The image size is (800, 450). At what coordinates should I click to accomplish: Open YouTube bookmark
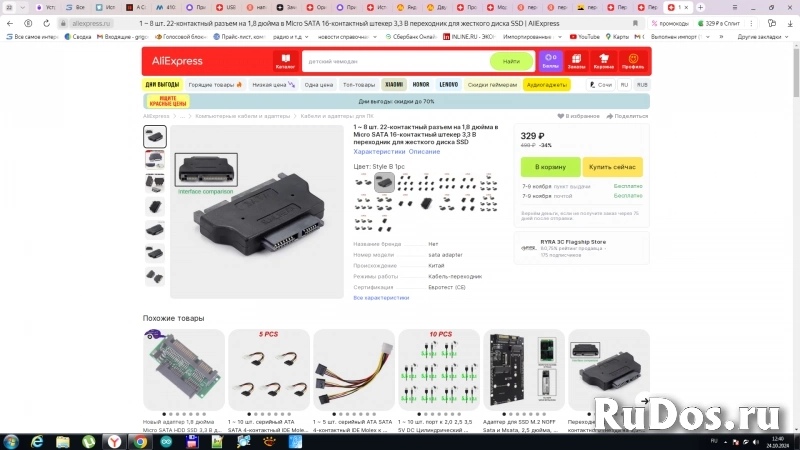point(585,37)
